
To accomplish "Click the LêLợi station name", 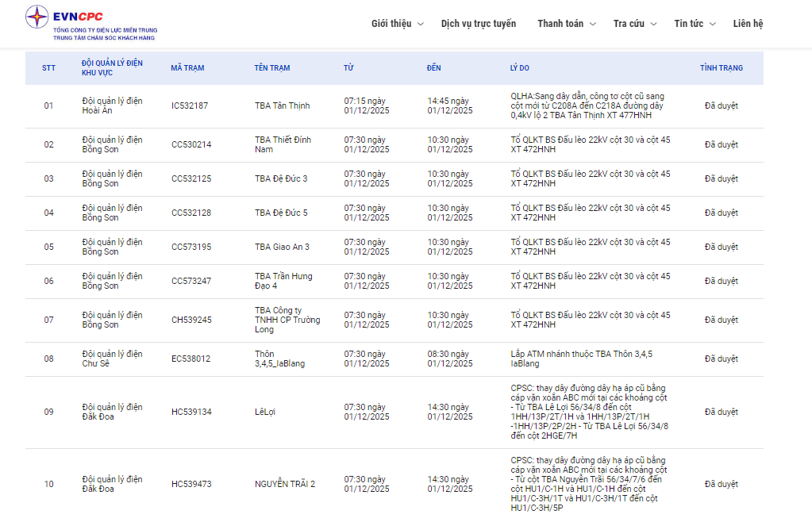I will 267,412.
